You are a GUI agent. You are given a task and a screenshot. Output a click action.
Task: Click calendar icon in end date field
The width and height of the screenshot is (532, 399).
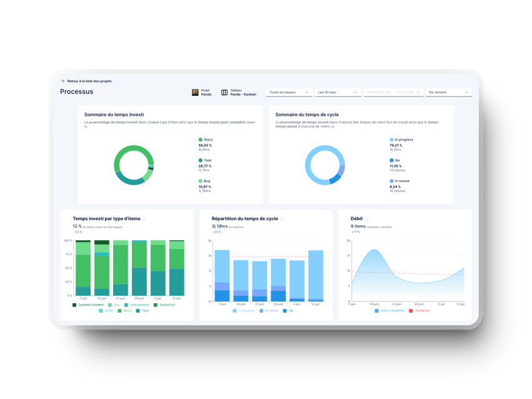[x=419, y=93]
